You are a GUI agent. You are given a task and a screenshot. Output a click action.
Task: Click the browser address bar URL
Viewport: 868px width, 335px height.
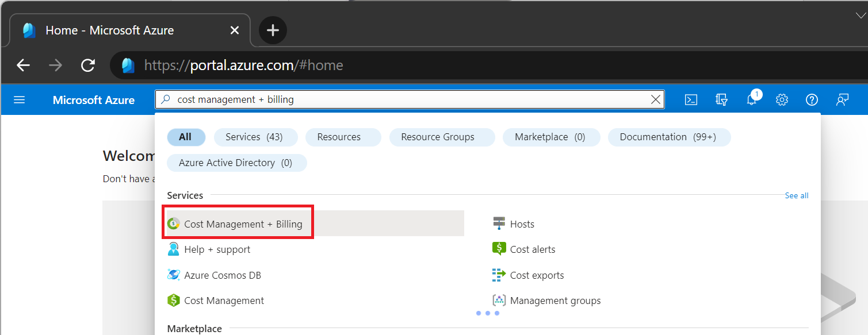coord(243,66)
